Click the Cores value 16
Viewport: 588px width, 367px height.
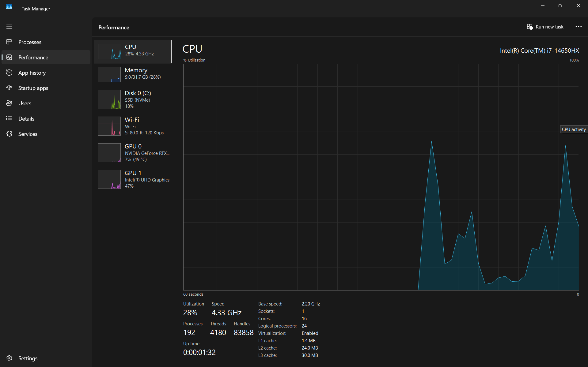coord(304,319)
